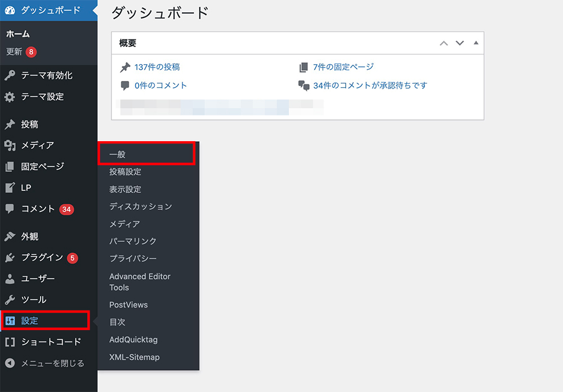Select ツール label in sidebar
The image size is (563, 392).
34,299
